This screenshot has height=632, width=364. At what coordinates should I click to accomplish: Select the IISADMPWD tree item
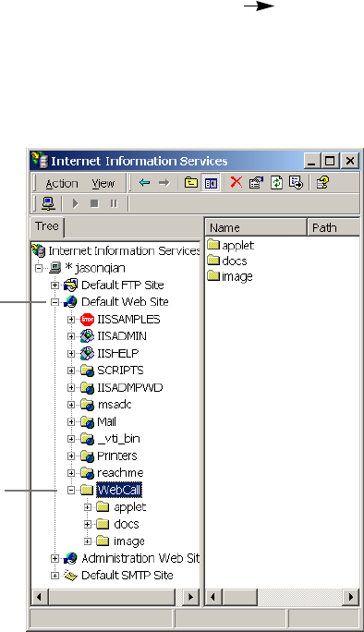point(129,388)
